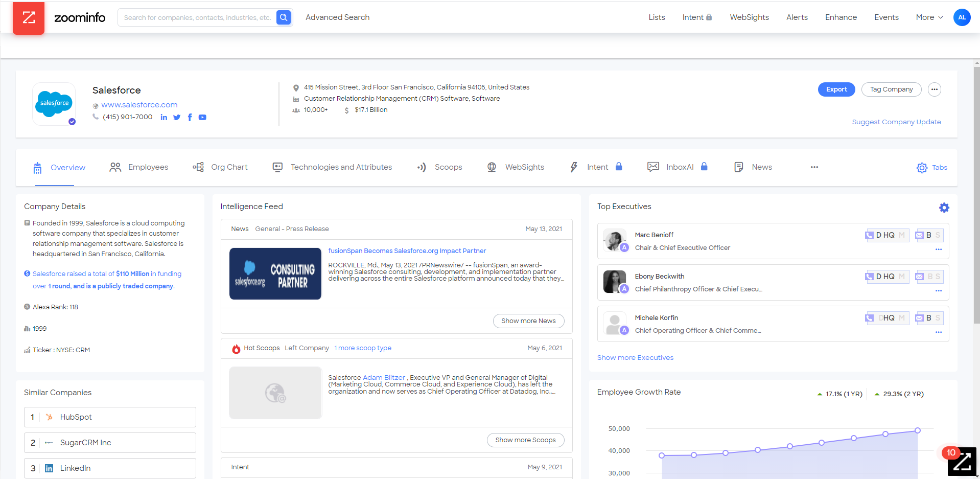980x479 pixels.
Task: Expand the More menu in top navigation
Action: tap(929, 17)
